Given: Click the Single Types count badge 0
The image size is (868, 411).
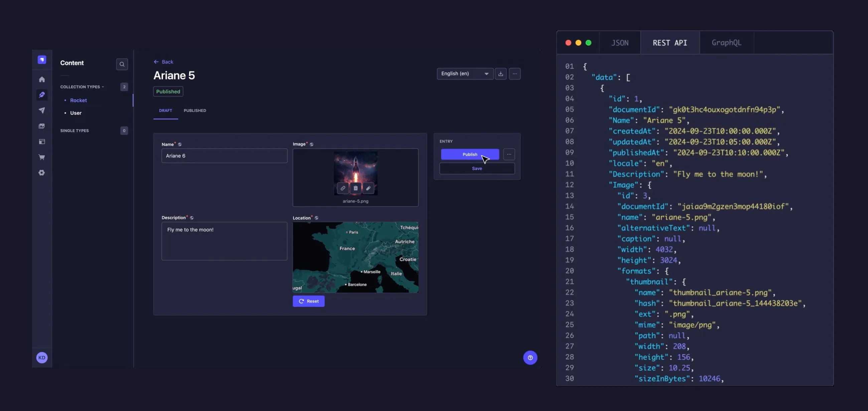Looking at the screenshot, I should pos(124,131).
